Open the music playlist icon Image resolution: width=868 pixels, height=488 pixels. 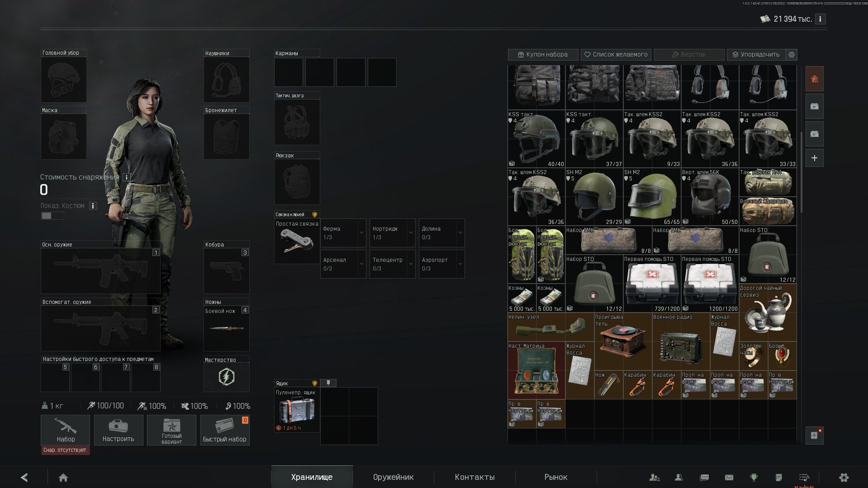tap(804, 477)
